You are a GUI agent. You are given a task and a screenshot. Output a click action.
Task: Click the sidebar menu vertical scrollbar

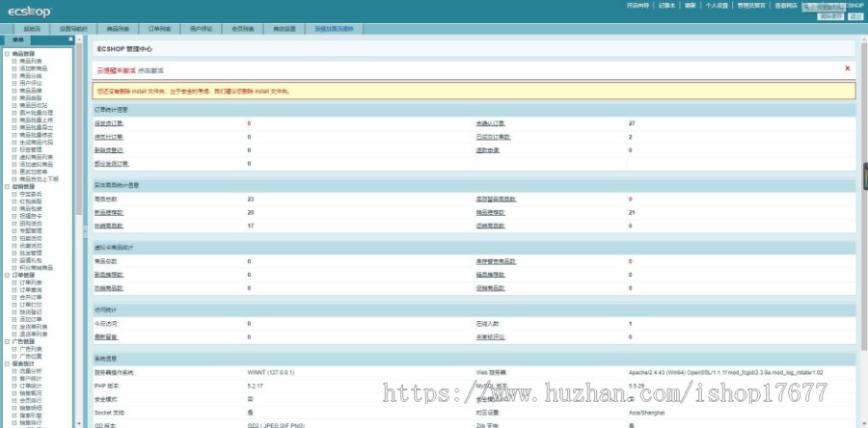(x=79, y=130)
